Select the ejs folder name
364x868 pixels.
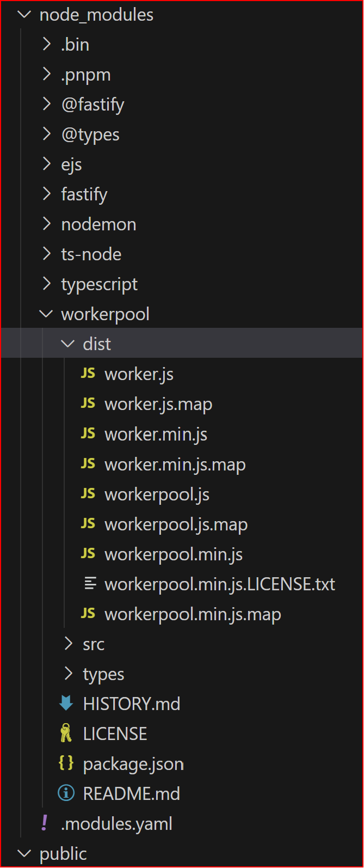tap(71, 165)
